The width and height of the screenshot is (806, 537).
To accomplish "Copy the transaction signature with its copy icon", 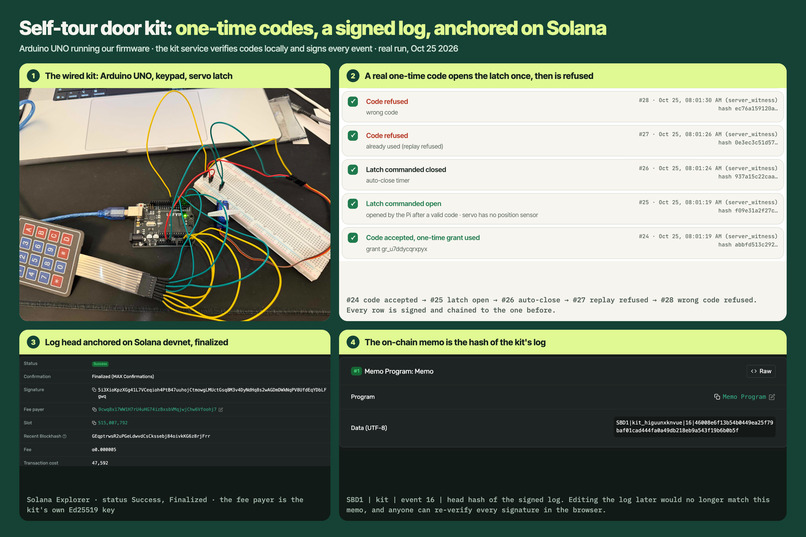I will [94, 390].
